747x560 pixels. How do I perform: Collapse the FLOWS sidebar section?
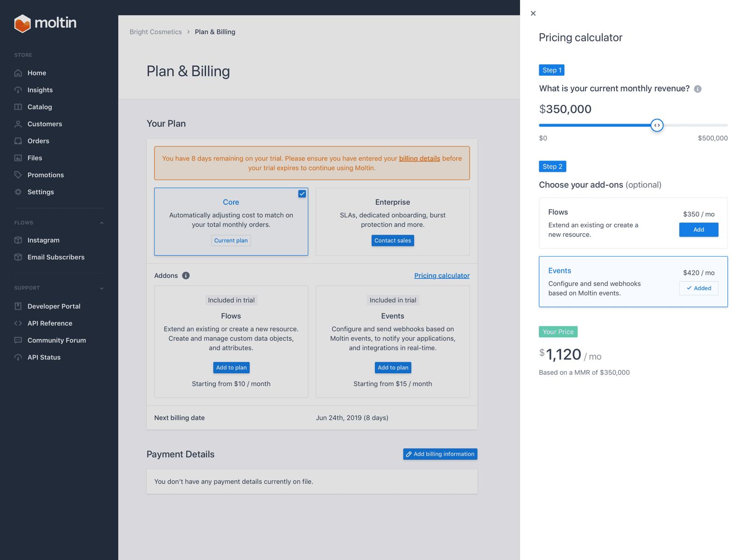(x=102, y=223)
